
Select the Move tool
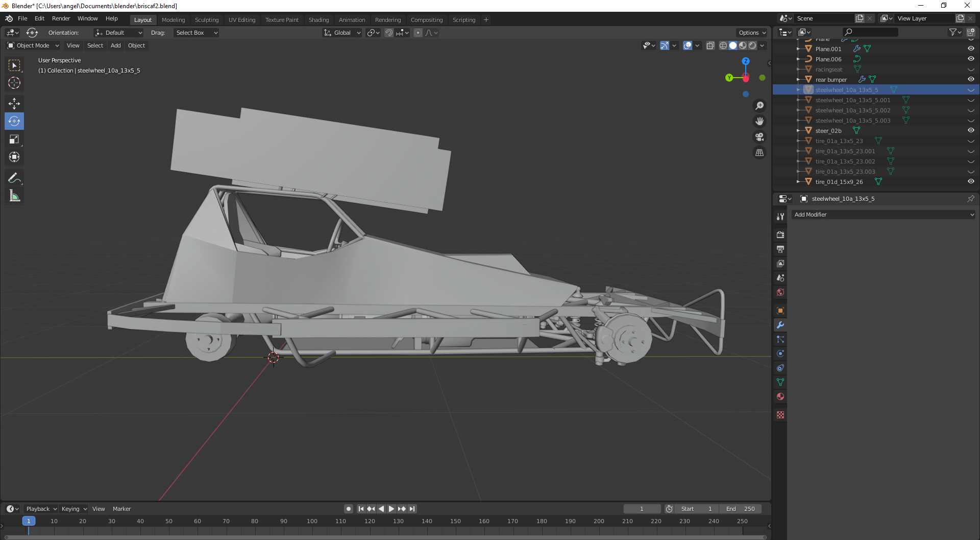14,104
